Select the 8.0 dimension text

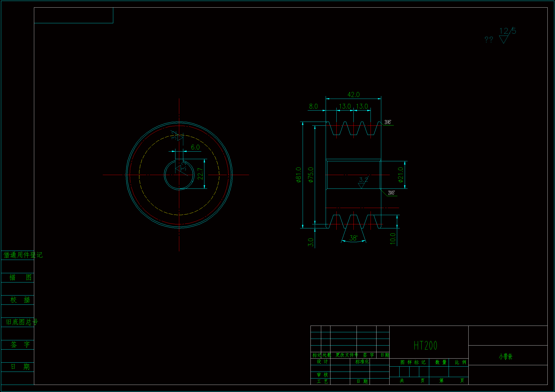[313, 106]
